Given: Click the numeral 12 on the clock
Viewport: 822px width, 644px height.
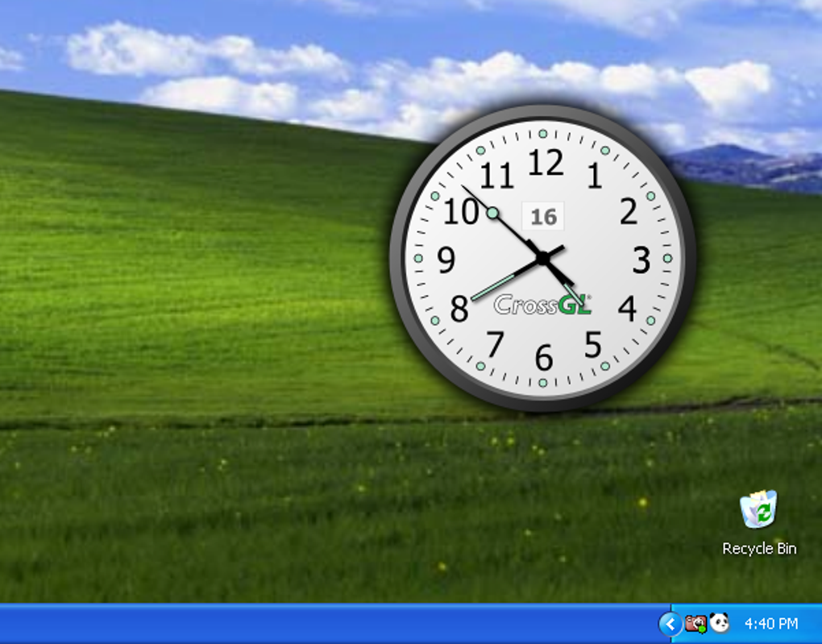Looking at the screenshot, I should point(546,163).
